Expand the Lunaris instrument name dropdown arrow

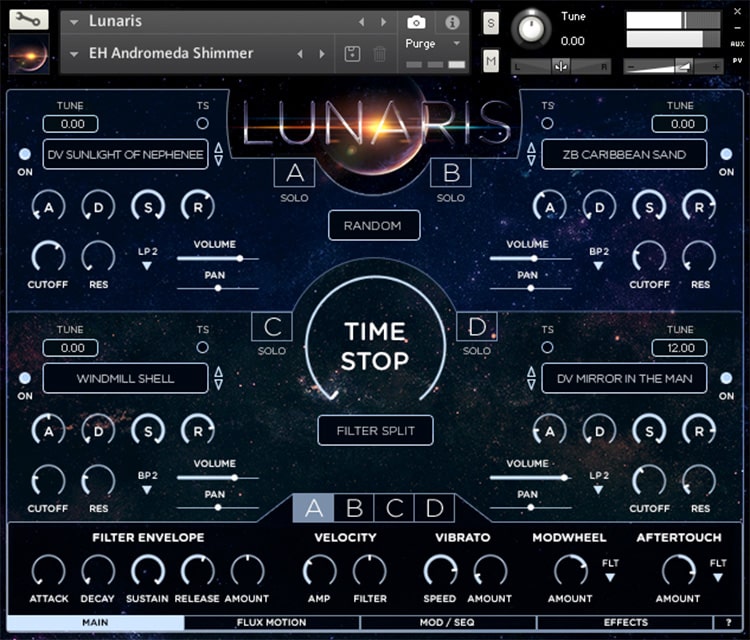74,22
